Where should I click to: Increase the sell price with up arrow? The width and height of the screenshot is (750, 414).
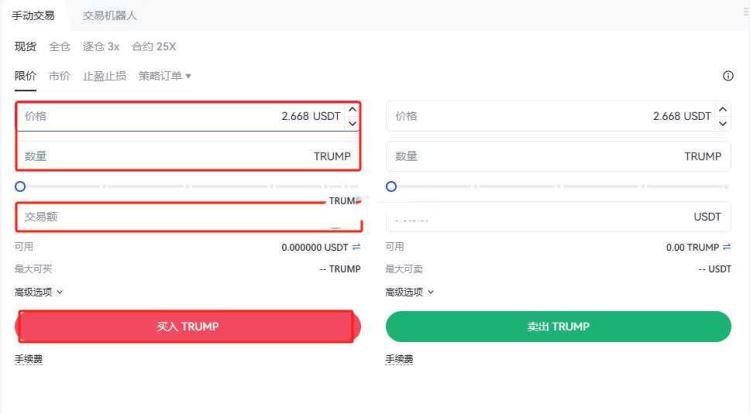723,110
